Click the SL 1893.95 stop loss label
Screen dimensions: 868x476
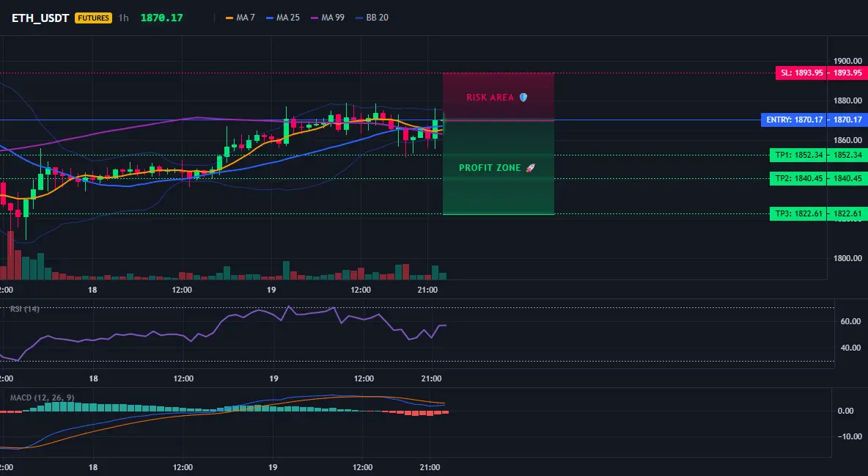coord(822,73)
